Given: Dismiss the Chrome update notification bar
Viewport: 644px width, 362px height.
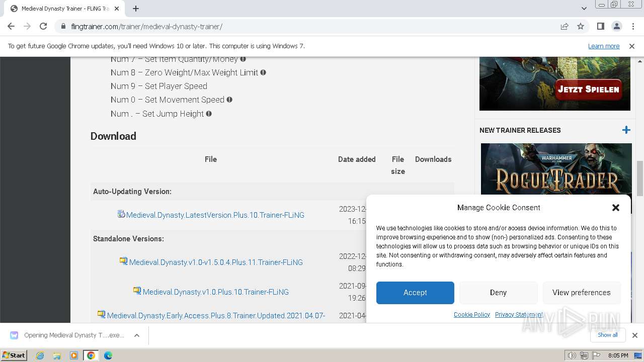Looking at the screenshot, I should (632, 46).
